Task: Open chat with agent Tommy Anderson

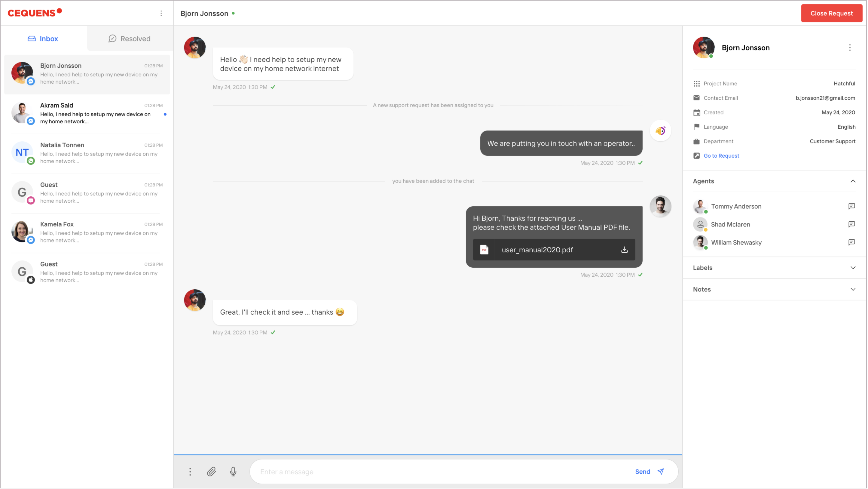Action: coord(851,206)
